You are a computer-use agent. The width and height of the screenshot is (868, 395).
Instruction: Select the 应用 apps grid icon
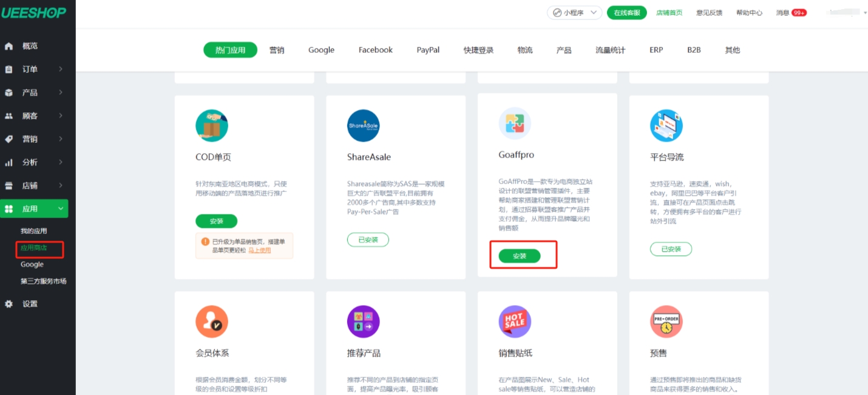tap(9, 209)
